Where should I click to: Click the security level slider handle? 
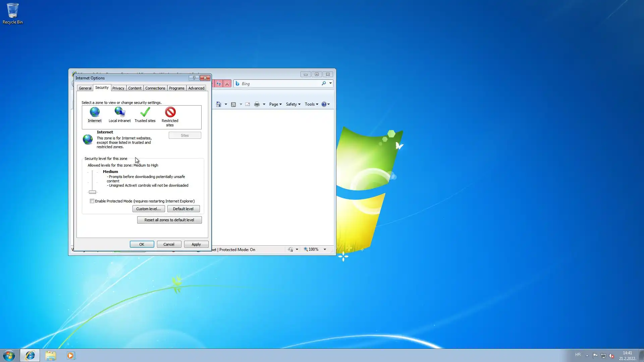pos(92,192)
